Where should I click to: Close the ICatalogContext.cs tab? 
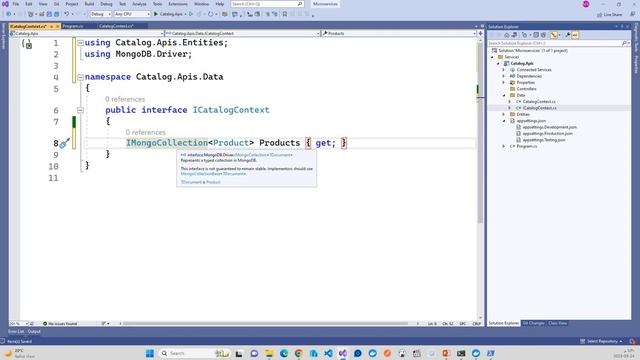pyautogui.click(x=58, y=26)
